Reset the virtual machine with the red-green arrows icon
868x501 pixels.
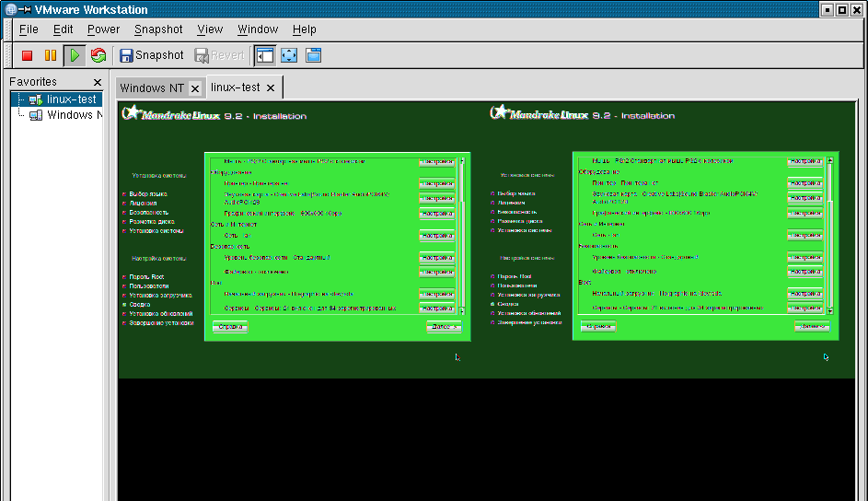click(98, 55)
